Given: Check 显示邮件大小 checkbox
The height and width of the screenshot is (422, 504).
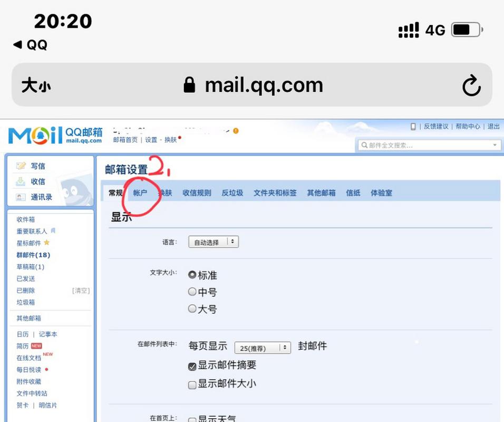Looking at the screenshot, I should click(x=192, y=385).
